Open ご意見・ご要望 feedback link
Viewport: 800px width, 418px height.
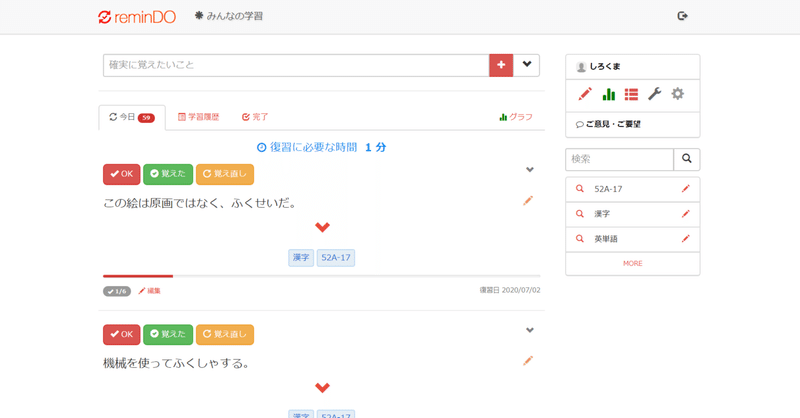click(x=608, y=125)
